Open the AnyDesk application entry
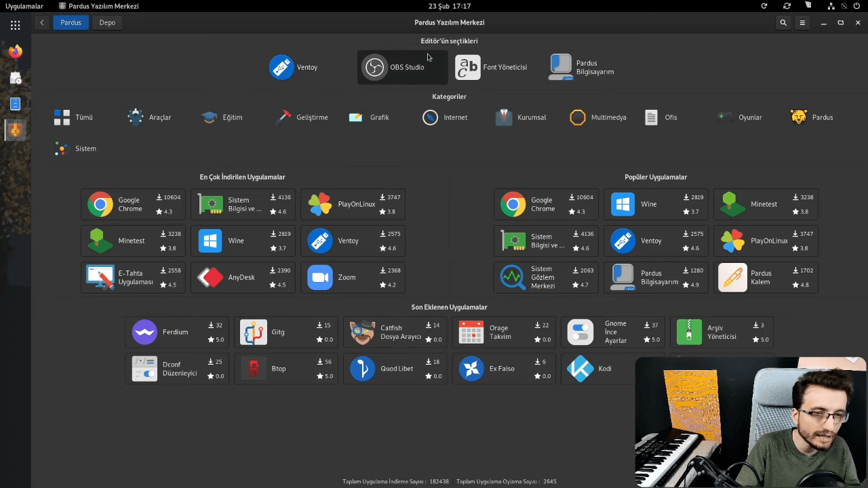Viewport: 868px width, 488px height. point(243,277)
